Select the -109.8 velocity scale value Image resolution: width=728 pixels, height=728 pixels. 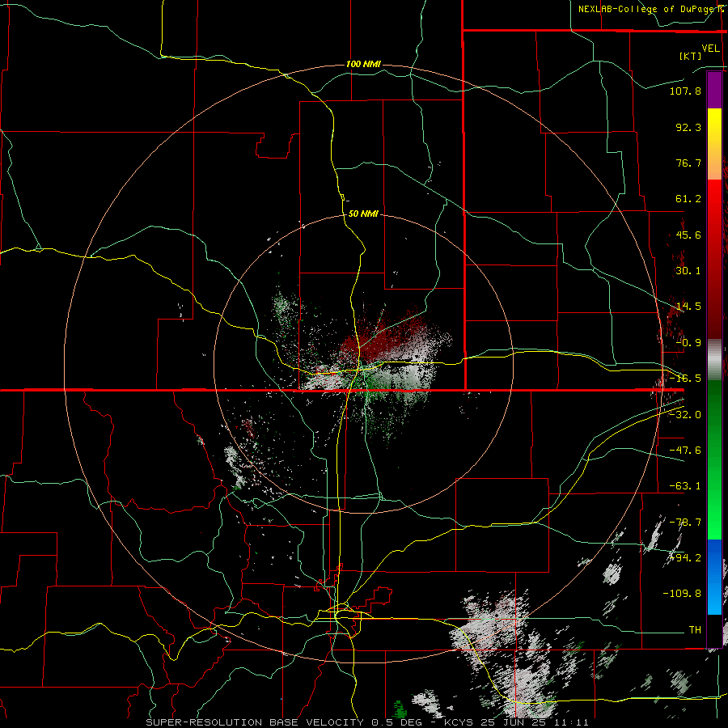[683, 594]
